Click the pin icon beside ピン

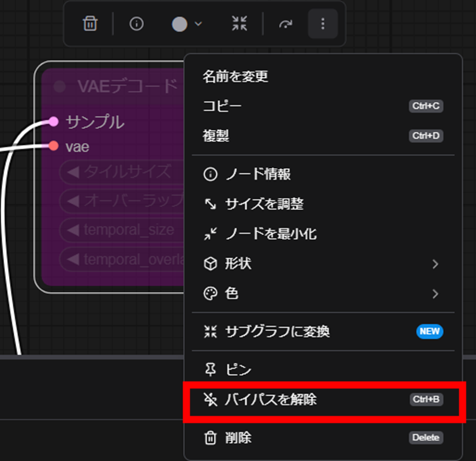(x=211, y=370)
